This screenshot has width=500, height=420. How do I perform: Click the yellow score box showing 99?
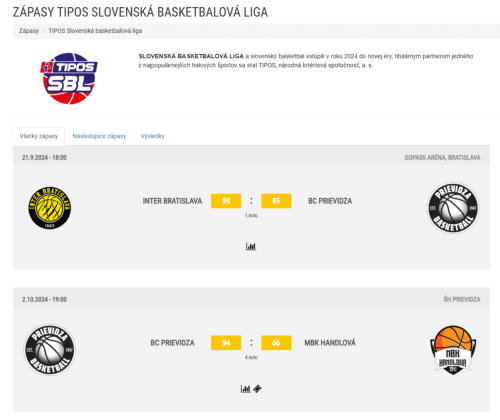226,201
